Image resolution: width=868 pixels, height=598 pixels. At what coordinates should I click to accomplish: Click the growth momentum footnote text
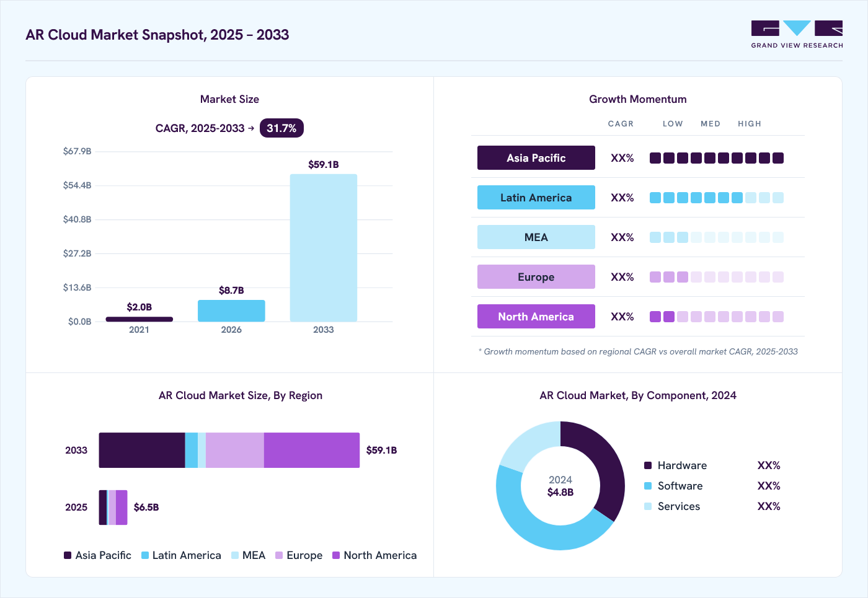tap(638, 351)
